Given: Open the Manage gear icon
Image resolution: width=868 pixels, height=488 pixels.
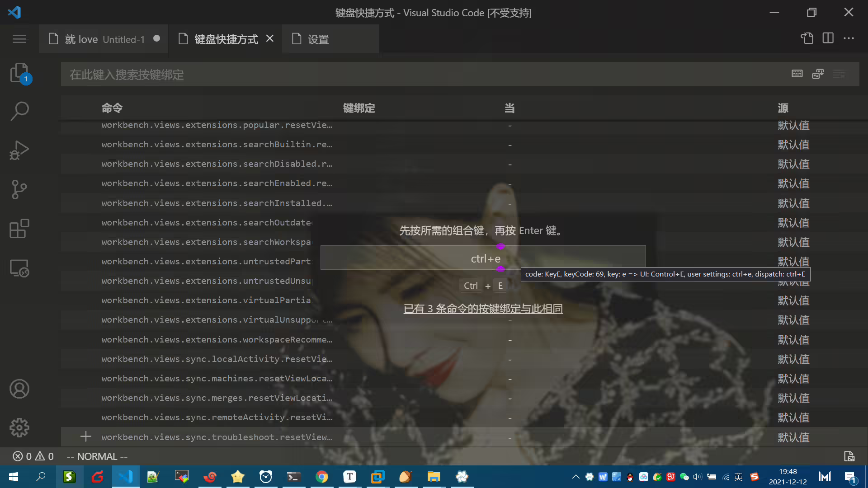Looking at the screenshot, I should [x=19, y=427].
